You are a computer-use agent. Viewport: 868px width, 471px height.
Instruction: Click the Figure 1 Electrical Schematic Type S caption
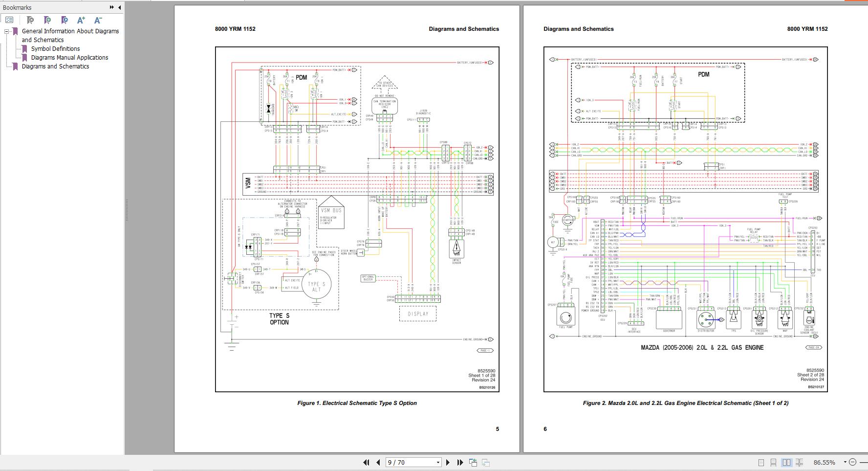[x=357, y=403]
